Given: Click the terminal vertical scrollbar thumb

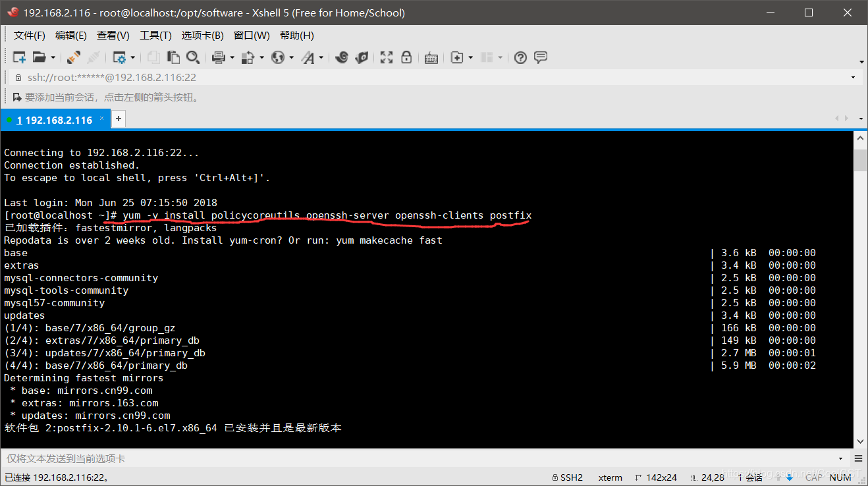Looking at the screenshot, I should [860, 160].
